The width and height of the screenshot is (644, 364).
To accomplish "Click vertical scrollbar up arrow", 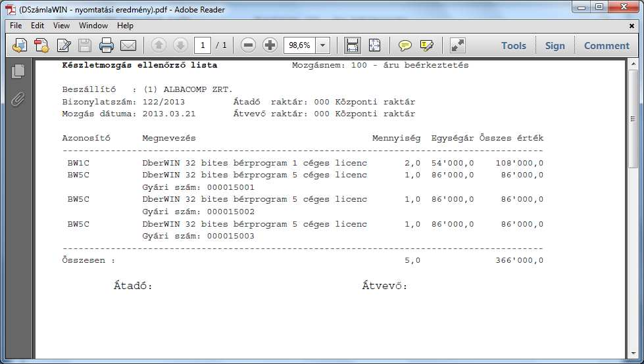I will click(x=633, y=64).
